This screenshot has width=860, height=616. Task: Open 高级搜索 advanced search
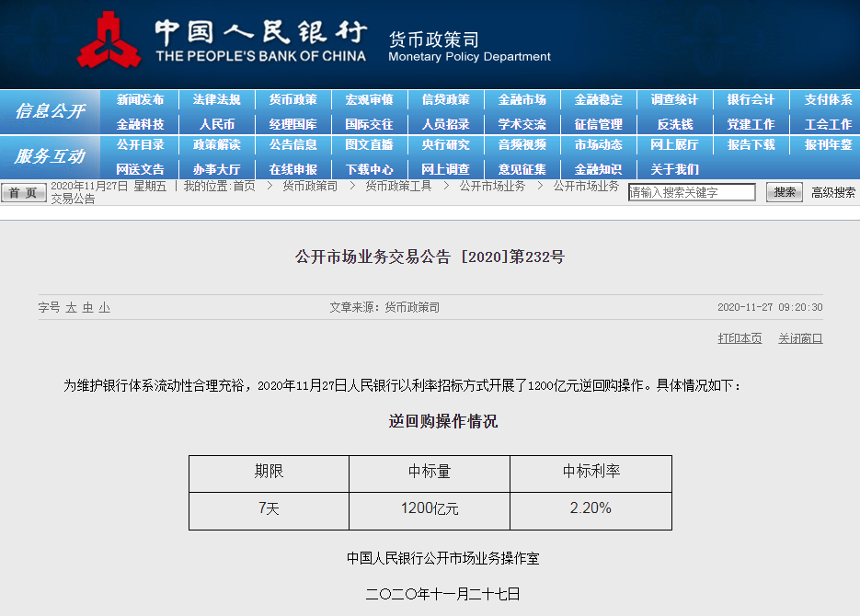[832, 193]
